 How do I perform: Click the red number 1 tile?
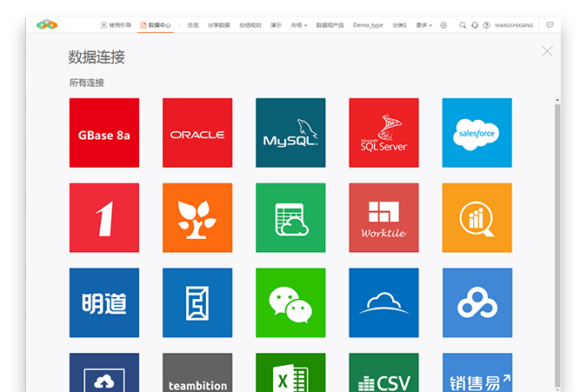click(104, 217)
